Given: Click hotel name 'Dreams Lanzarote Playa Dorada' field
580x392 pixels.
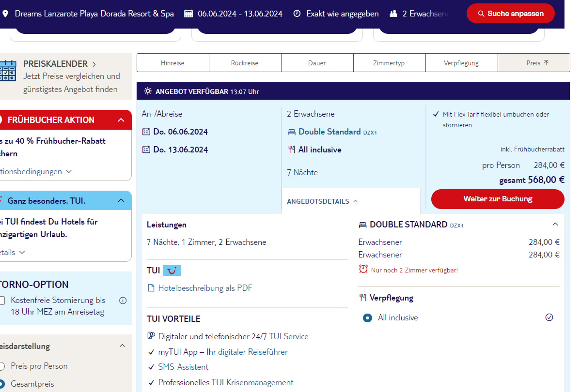Looking at the screenshot, I should click(x=94, y=14).
